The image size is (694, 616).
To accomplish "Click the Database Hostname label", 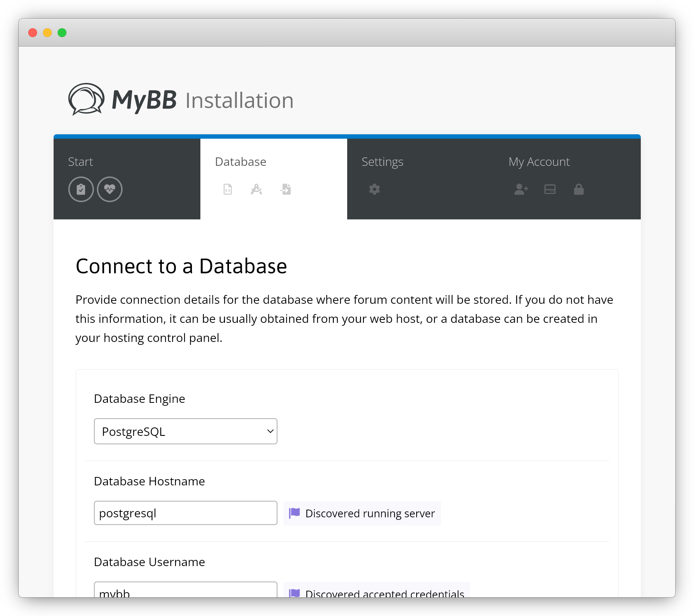I will pyautogui.click(x=149, y=481).
